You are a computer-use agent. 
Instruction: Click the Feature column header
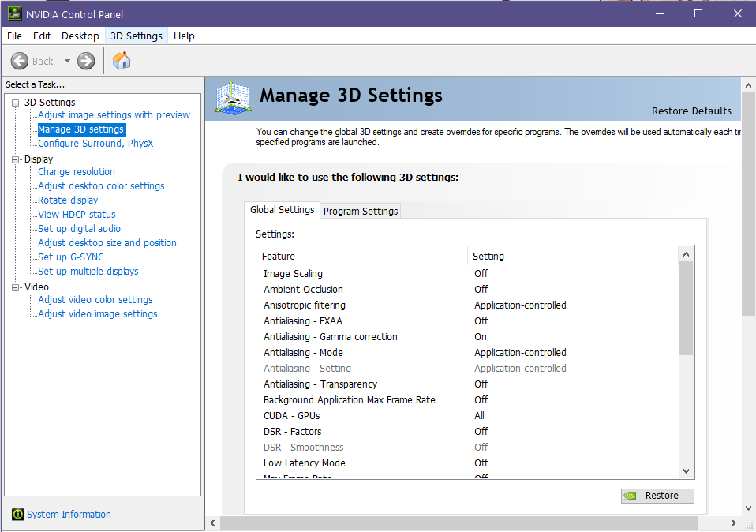pyautogui.click(x=362, y=256)
